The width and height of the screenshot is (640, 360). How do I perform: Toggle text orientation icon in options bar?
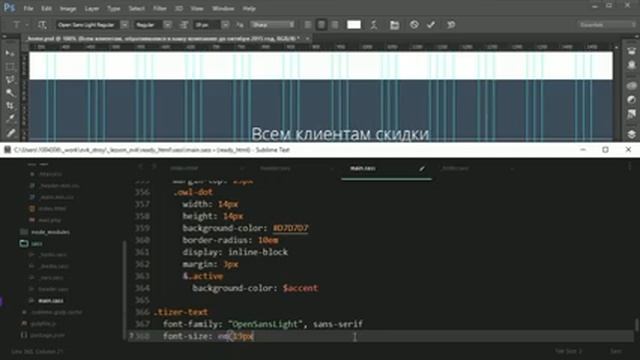pos(42,25)
